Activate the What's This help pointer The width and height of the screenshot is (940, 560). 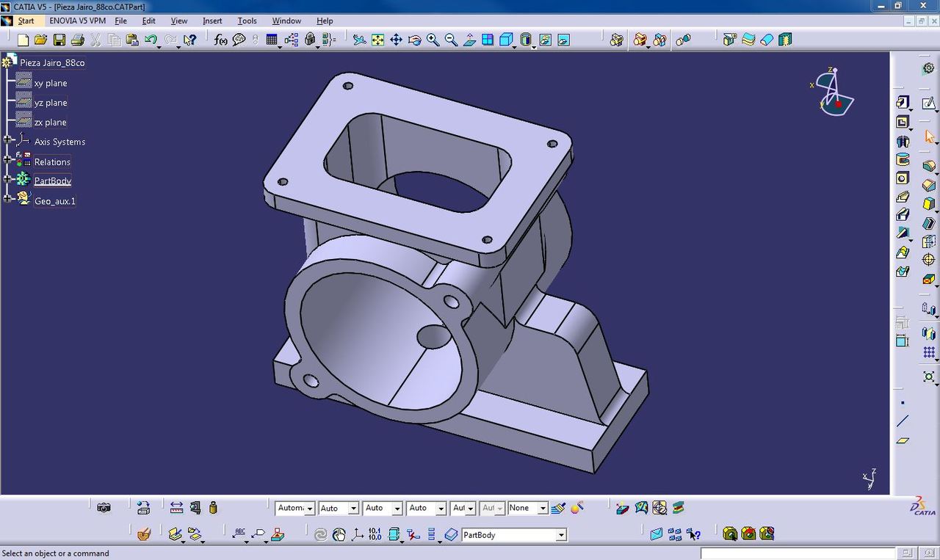point(190,40)
